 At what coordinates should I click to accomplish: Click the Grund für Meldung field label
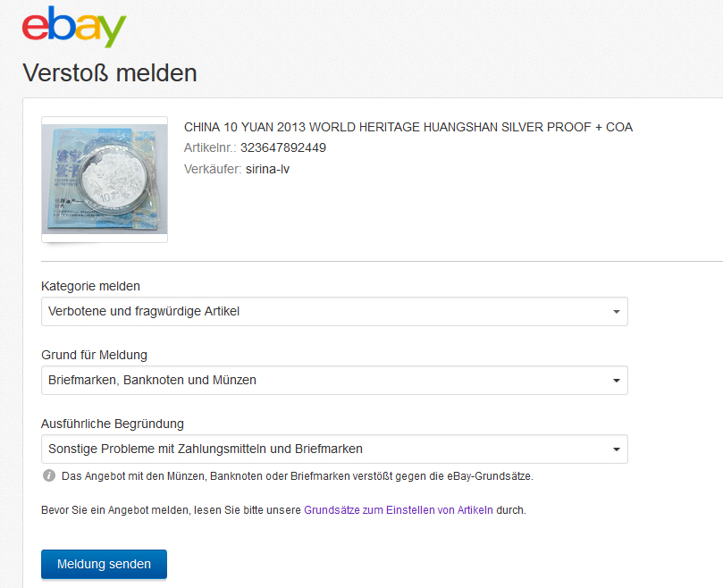pyautogui.click(x=94, y=356)
